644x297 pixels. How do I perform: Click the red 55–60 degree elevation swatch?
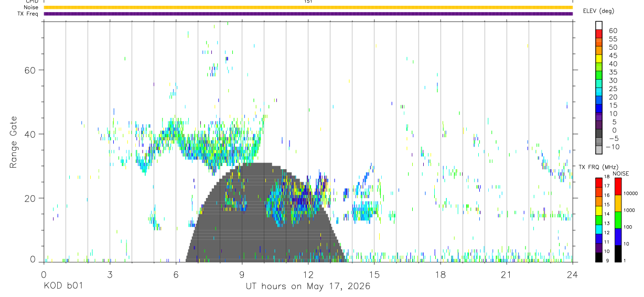click(x=599, y=34)
